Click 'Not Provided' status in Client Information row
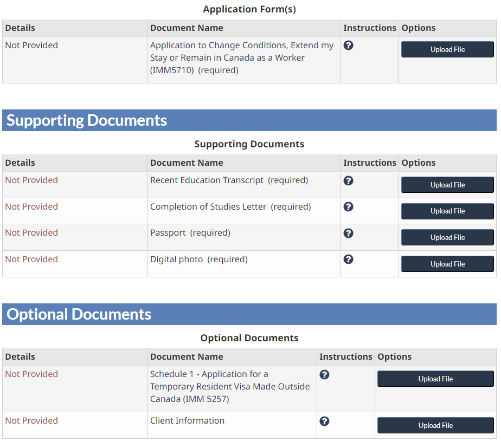Viewport: 501px width, 448px height. coord(31,420)
